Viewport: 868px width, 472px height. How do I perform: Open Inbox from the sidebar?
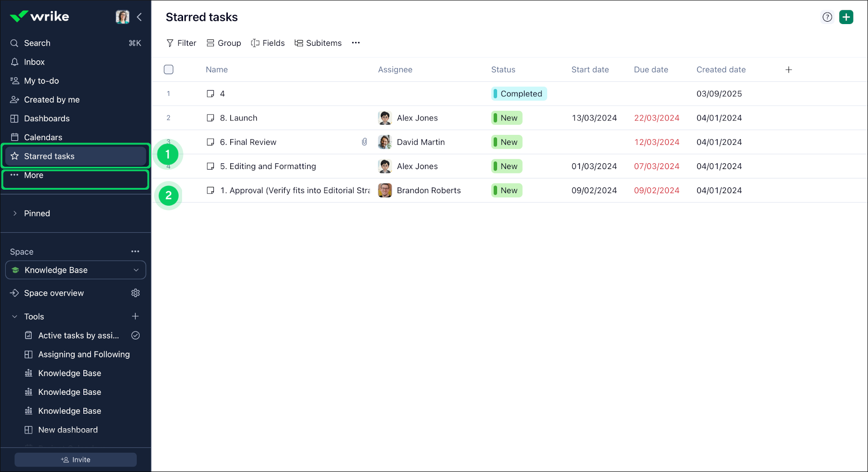point(34,62)
